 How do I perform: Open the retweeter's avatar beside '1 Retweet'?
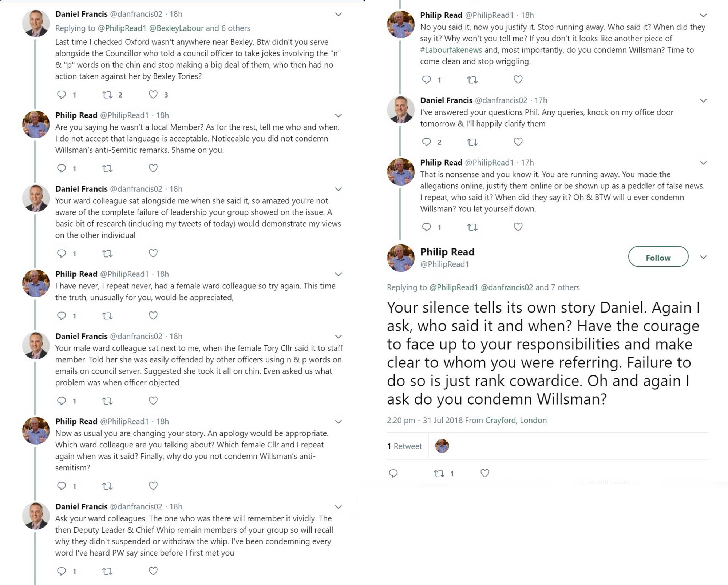[x=442, y=446]
